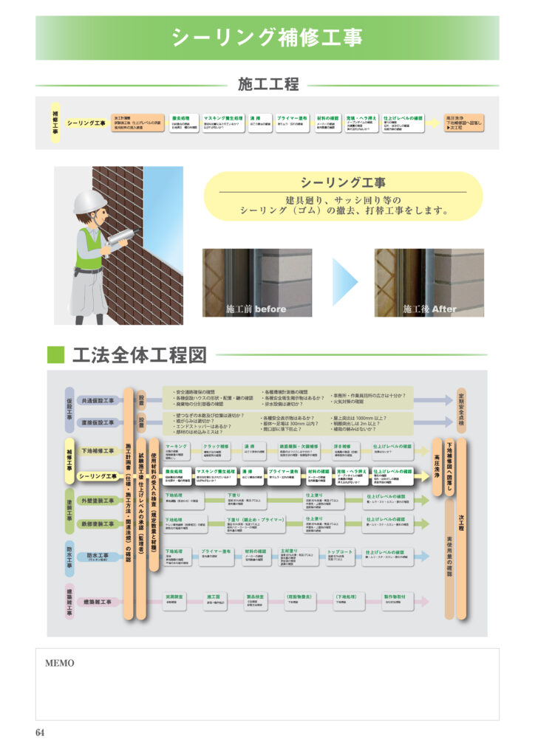
Task: Select the 共通仮設工事 label in the diagram
Action: [x=99, y=400]
